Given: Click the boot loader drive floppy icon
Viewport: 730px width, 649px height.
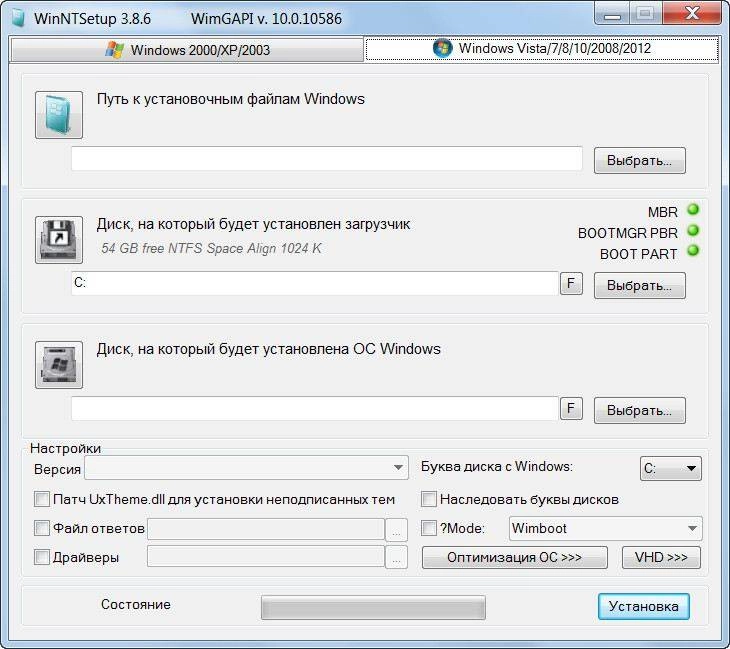Looking at the screenshot, I should 59,240.
